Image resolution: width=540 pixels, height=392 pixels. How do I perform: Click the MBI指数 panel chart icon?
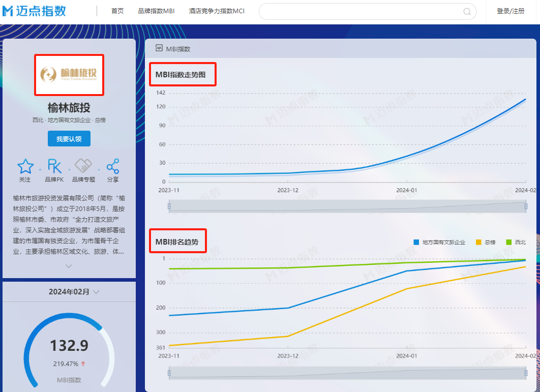[x=159, y=48]
